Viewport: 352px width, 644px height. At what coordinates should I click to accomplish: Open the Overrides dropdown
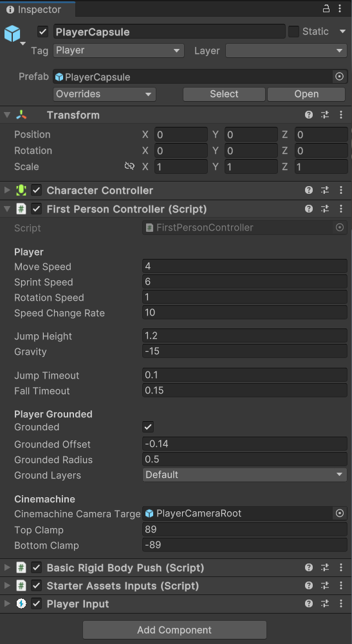click(104, 94)
